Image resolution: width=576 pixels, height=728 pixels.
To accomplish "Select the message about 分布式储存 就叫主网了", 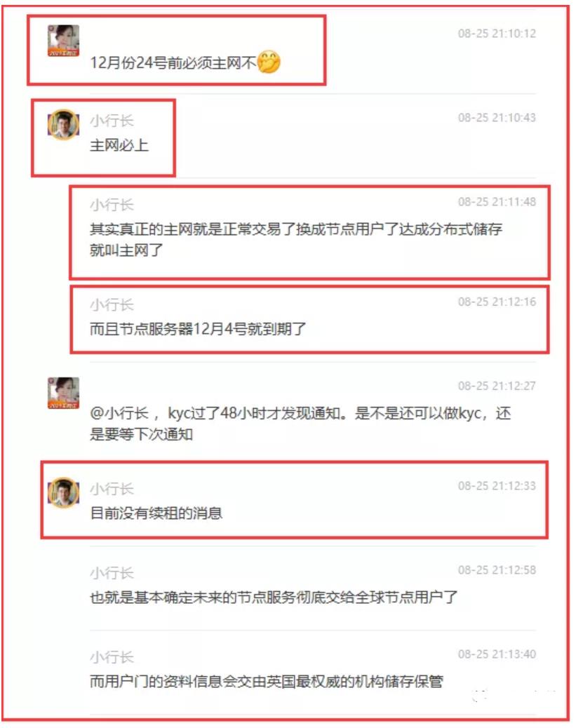I will (296, 240).
